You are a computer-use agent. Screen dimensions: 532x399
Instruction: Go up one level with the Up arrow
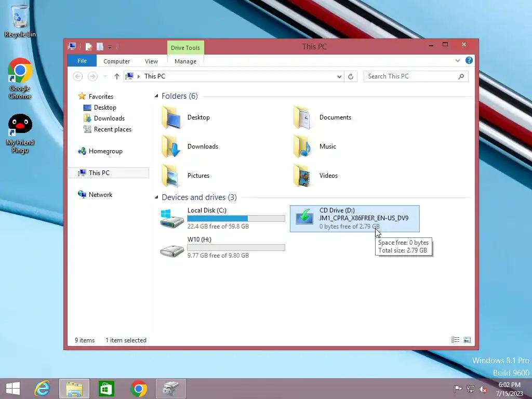(x=117, y=76)
